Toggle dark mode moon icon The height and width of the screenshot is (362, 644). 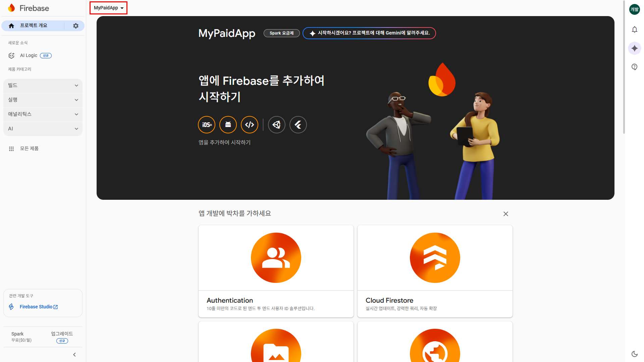tap(634, 354)
